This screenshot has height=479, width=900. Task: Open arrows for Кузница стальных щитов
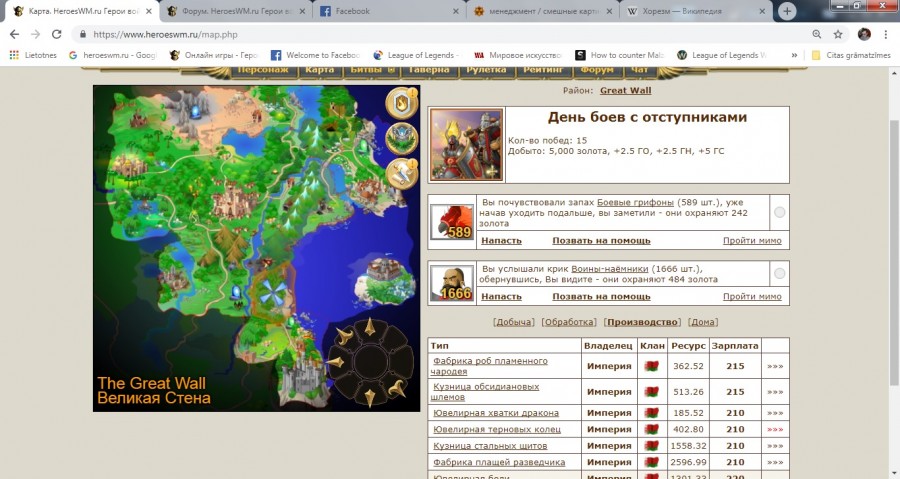pyautogui.click(x=775, y=446)
